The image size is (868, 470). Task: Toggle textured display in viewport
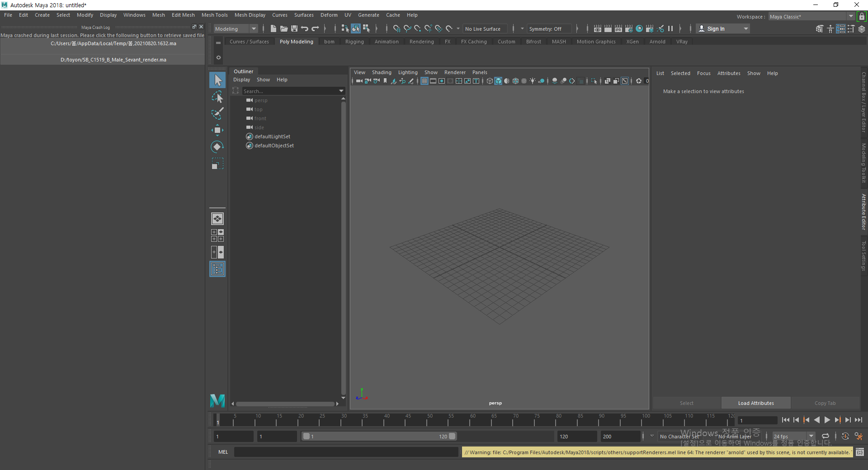(524, 81)
